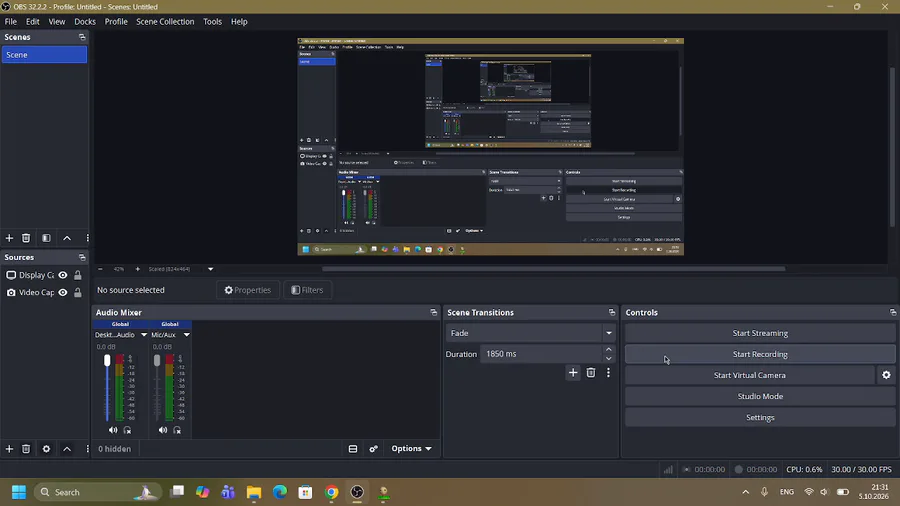Lock the Display Capture source
Viewport: 900px width, 506px height.
(77, 275)
